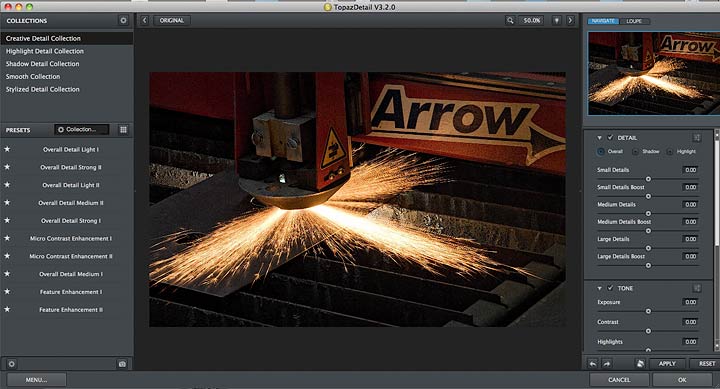Image resolution: width=720 pixels, height=389 pixels.
Task: Star the Micro Contrast Enhancement II preset
Action: (x=7, y=256)
